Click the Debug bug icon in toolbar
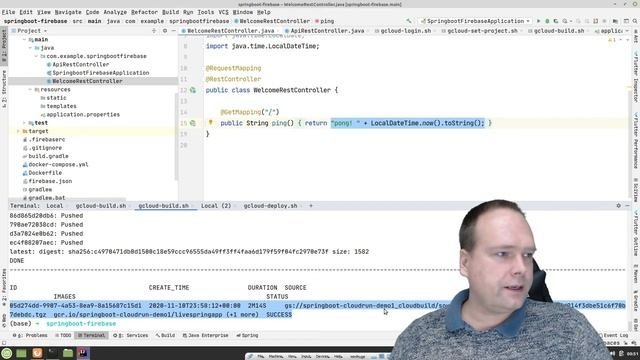This screenshot has width=640, height=360. [547, 21]
